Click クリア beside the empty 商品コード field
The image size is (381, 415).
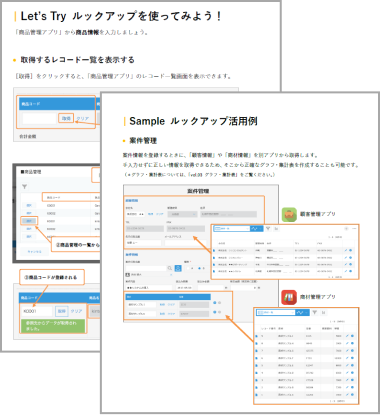(82, 118)
